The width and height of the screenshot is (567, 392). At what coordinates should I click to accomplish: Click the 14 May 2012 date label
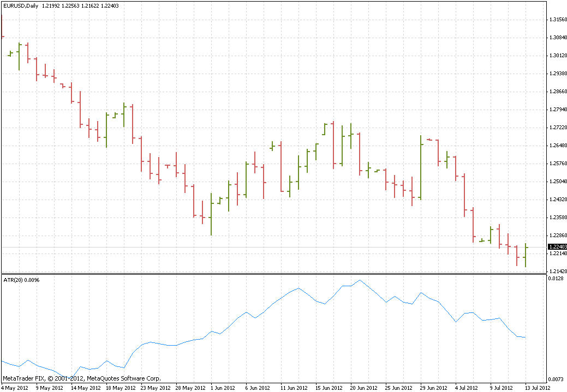click(x=86, y=388)
